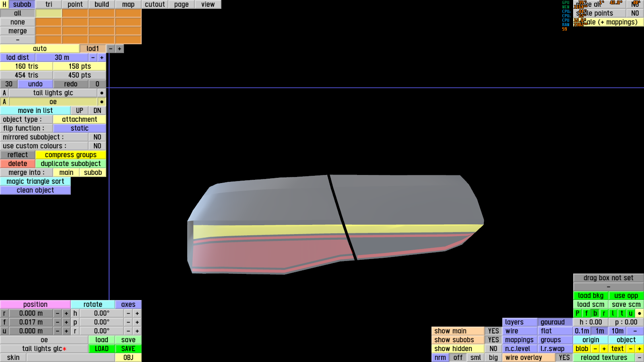This screenshot has height=362, width=644.
Task: Toggle show main YES
Action: point(493,331)
